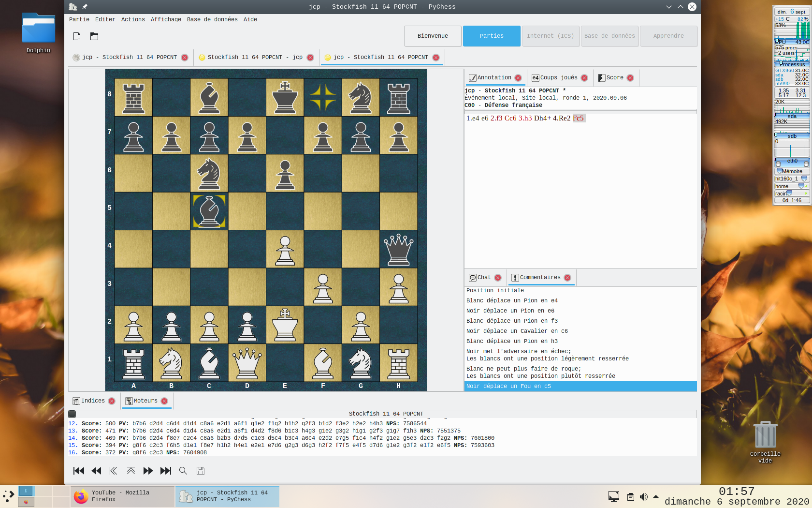
Task: Switch to YouTube - Mozilla Firefox in taskbar
Action: 123,496
